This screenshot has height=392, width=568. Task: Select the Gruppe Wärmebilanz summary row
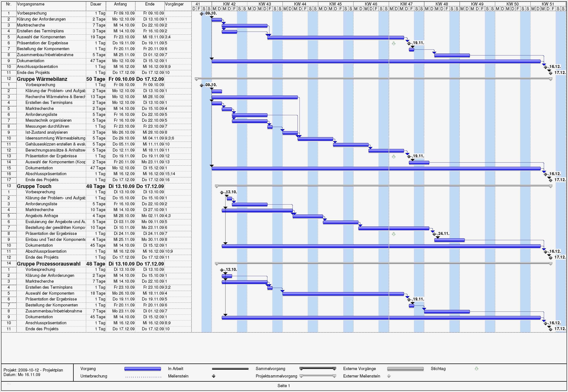point(42,79)
